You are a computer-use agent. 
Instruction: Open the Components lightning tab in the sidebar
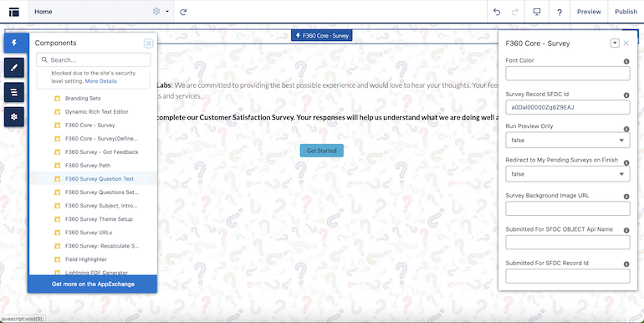click(x=14, y=43)
